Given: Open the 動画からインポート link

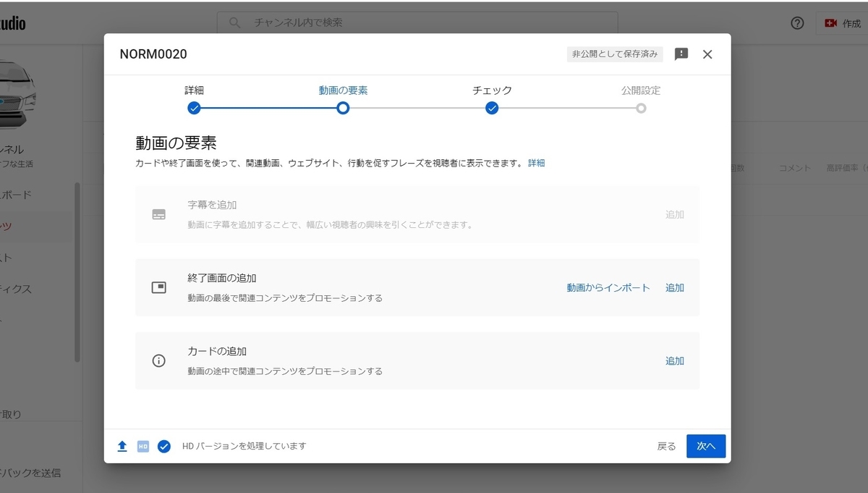Looking at the screenshot, I should [609, 287].
